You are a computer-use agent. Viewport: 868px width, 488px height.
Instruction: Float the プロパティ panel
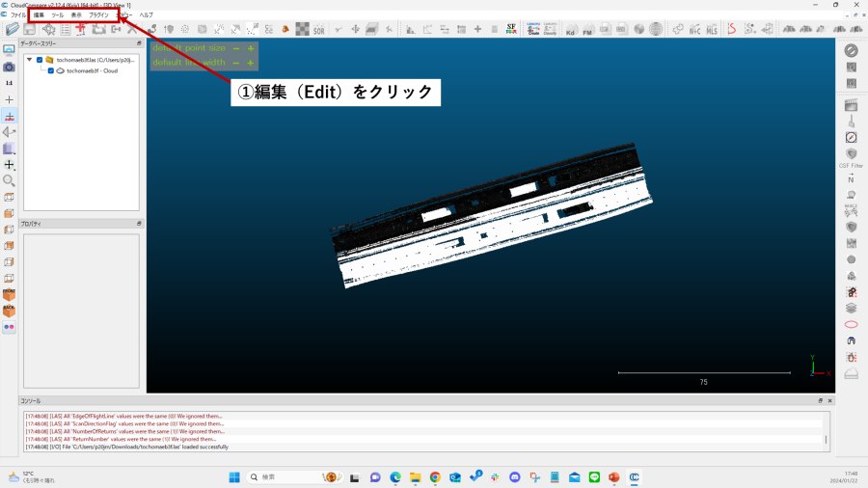click(139, 224)
